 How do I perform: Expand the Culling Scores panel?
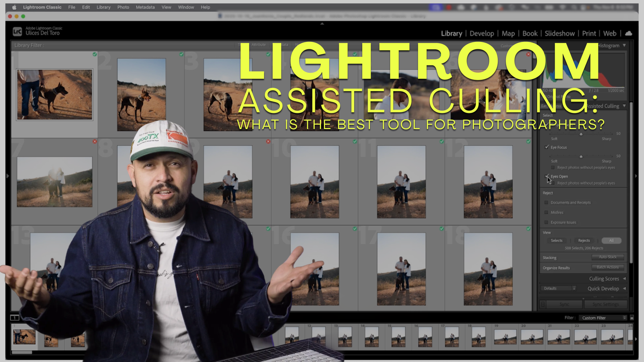pos(624,279)
